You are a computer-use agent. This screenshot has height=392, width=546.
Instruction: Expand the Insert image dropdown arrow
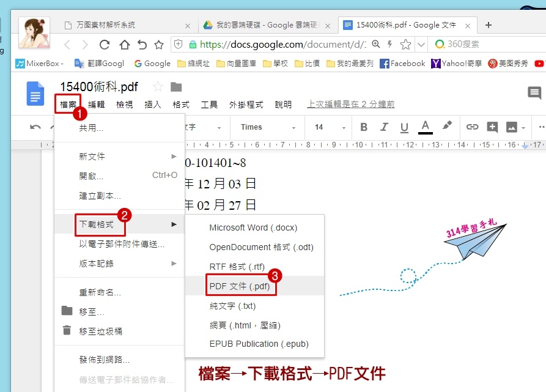point(523,128)
